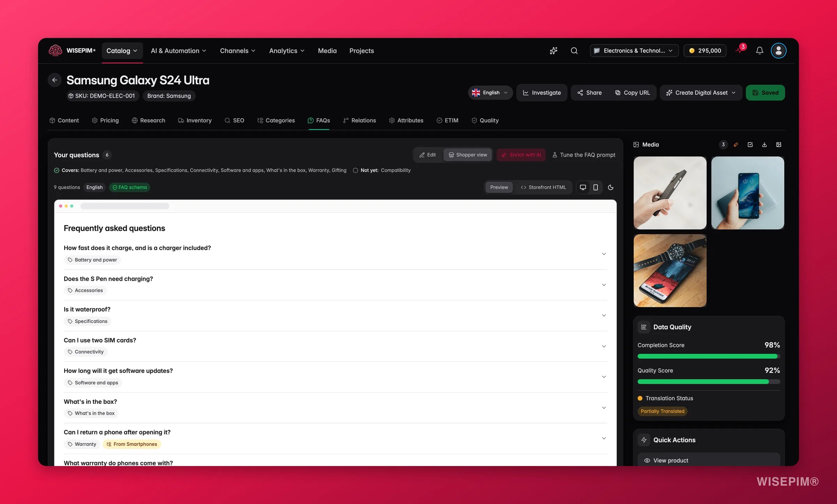Click the View product quick action
837x504 pixels.
[x=709, y=460]
